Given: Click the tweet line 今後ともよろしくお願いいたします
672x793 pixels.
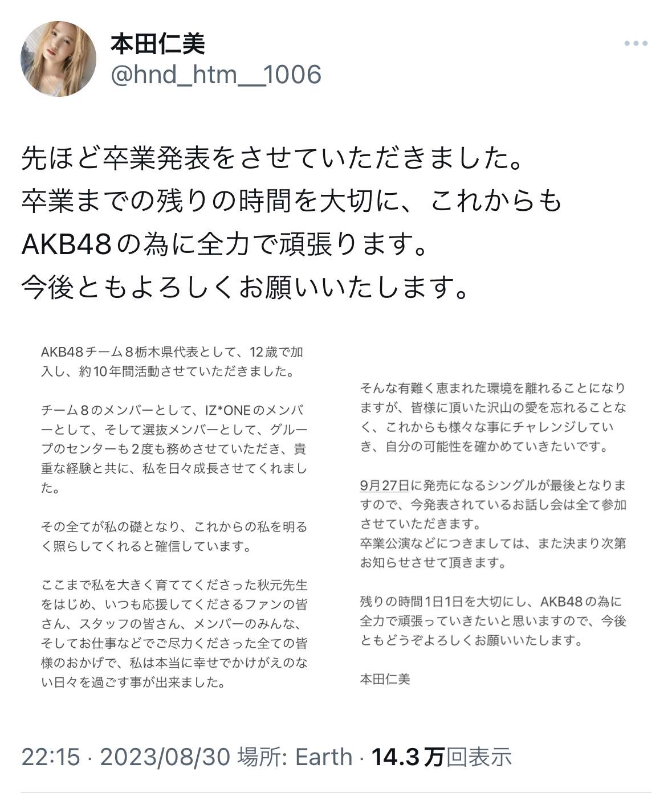Looking at the screenshot, I should coord(245,287).
